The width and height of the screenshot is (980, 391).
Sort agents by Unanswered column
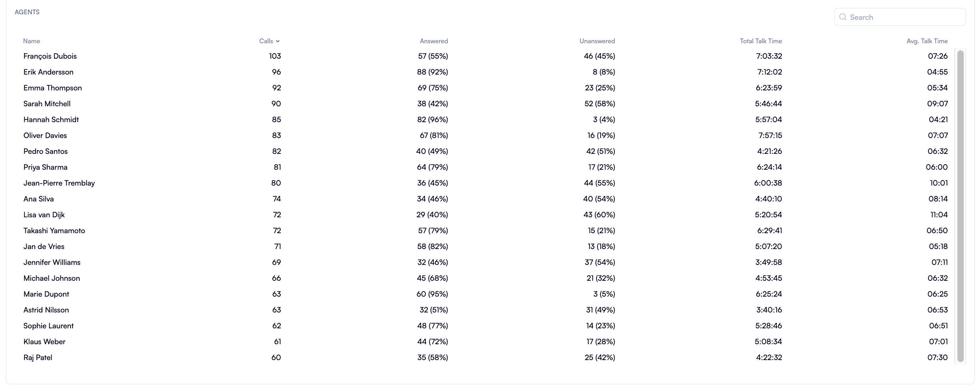click(x=597, y=41)
